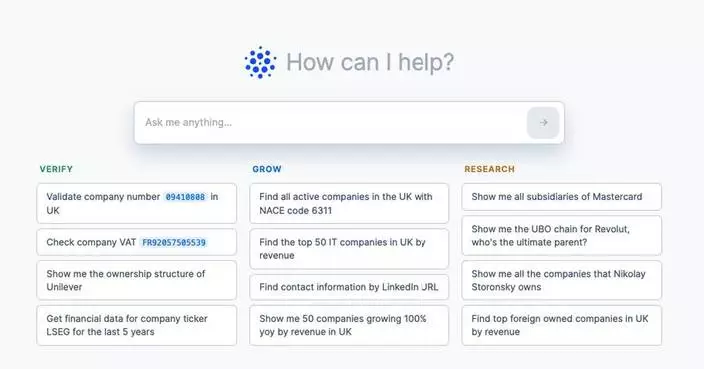Select top foreign owned companies prompt
704x369 pixels.
coord(561,325)
